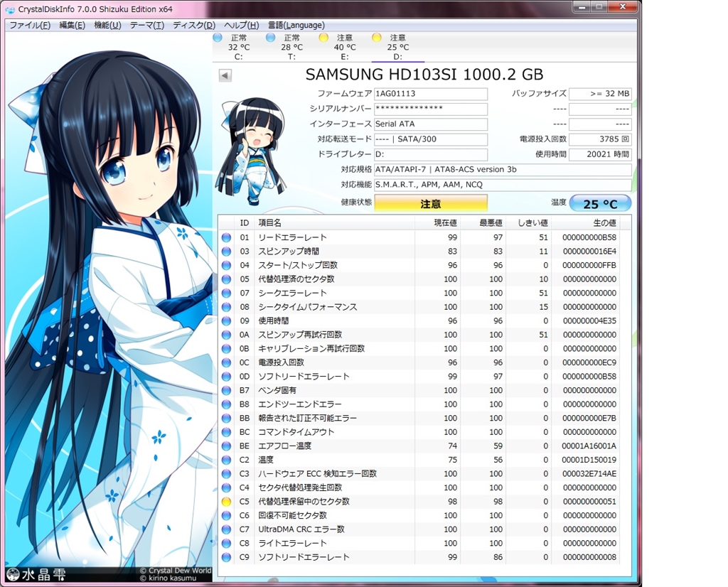The width and height of the screenshot is (728, 587).
Task: Open the ファイル(F) menu
Action: pos(30,25)
